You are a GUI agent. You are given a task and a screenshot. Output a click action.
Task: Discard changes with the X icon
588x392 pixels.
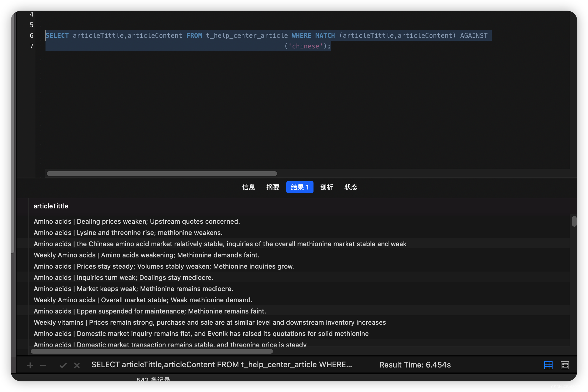pos(77,365)
